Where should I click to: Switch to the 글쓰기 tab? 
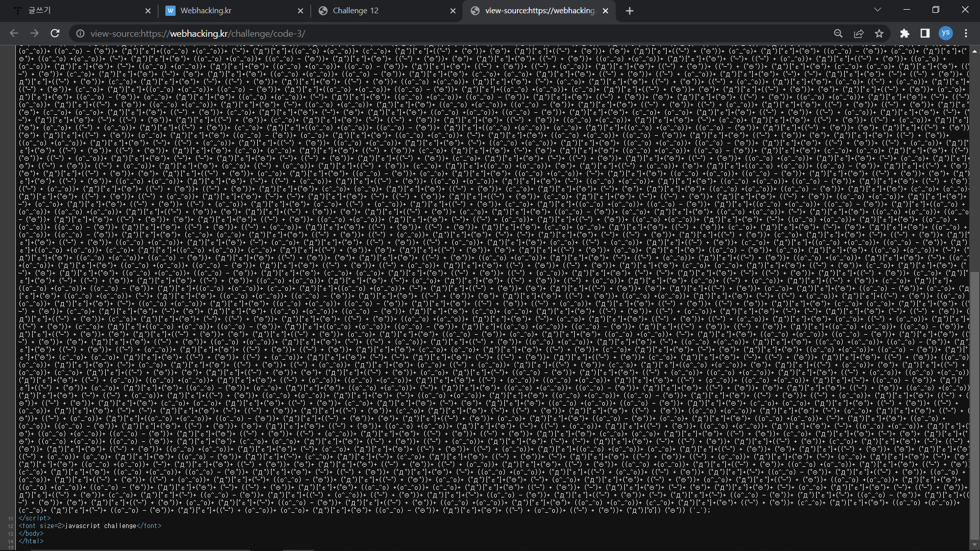pos(77,11)
